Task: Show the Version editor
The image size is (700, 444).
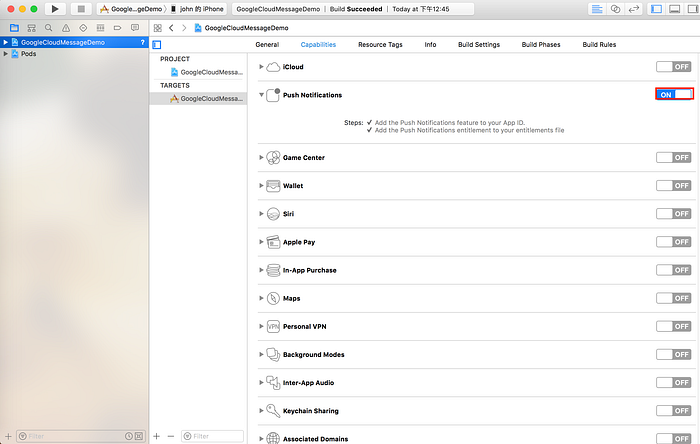Action: click(633, 9)
